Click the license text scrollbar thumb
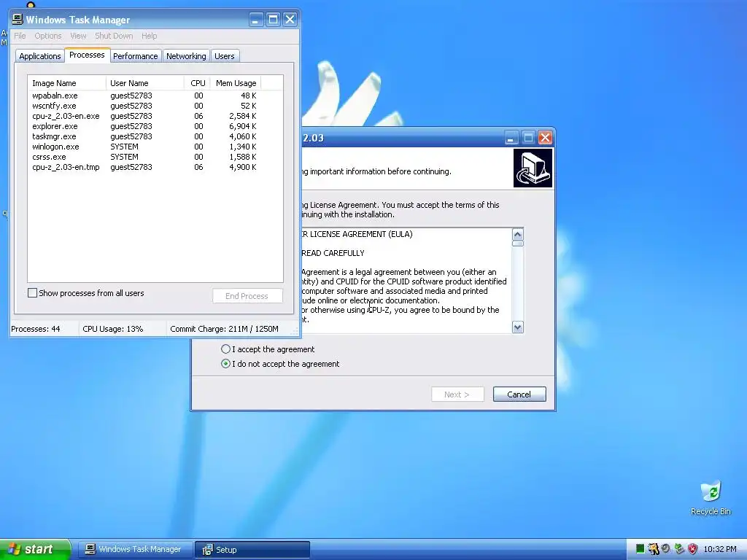 518,244
